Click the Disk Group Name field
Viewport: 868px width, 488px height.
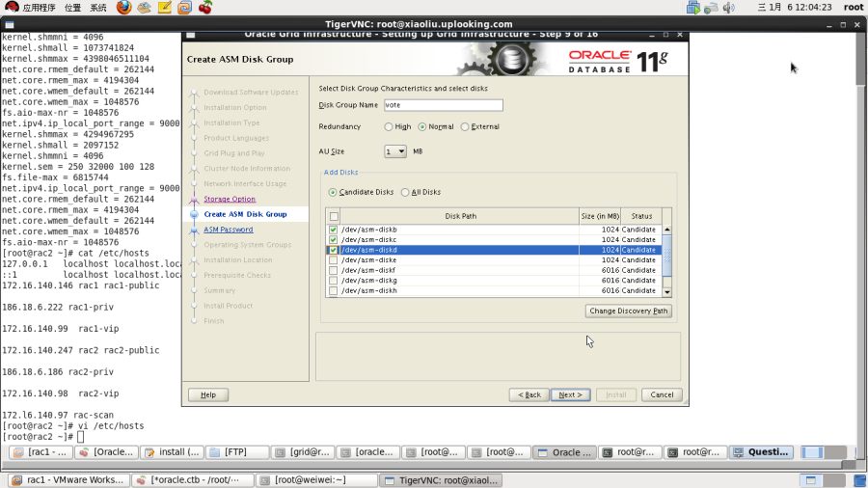click(444, 105)
